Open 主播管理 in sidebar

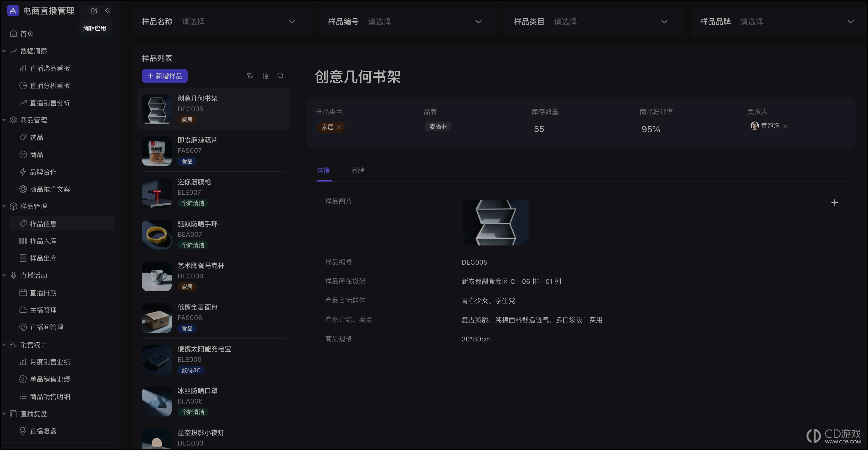coord(38,310)
